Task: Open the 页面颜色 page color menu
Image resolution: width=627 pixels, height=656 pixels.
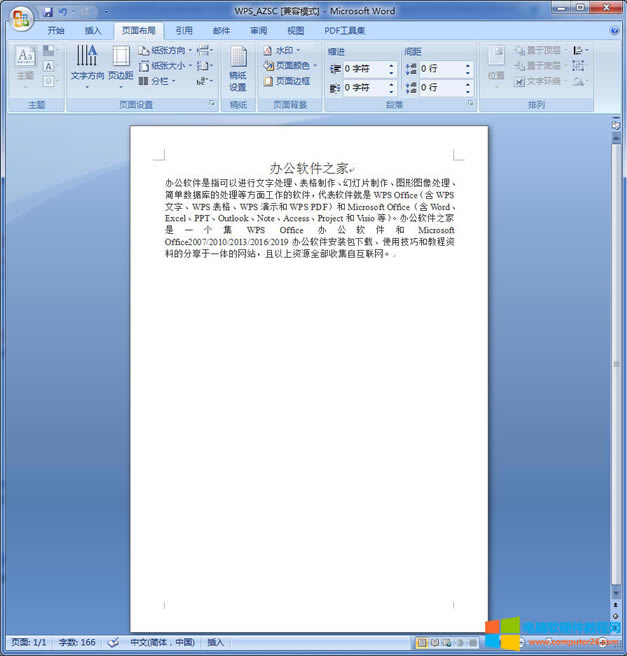Action: [x=290, y=66]
